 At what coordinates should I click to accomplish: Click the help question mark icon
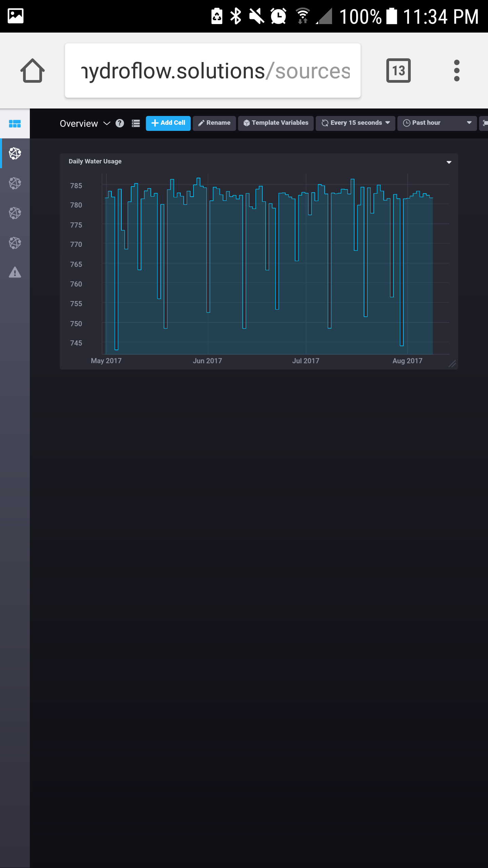[120, 123]
